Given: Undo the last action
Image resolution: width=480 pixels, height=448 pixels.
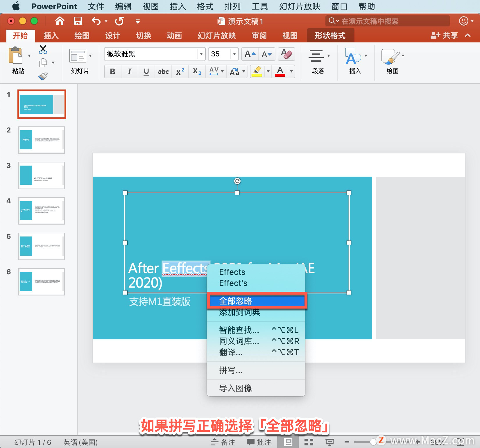Looking at the screenshot, I should (x=96, y=21).
